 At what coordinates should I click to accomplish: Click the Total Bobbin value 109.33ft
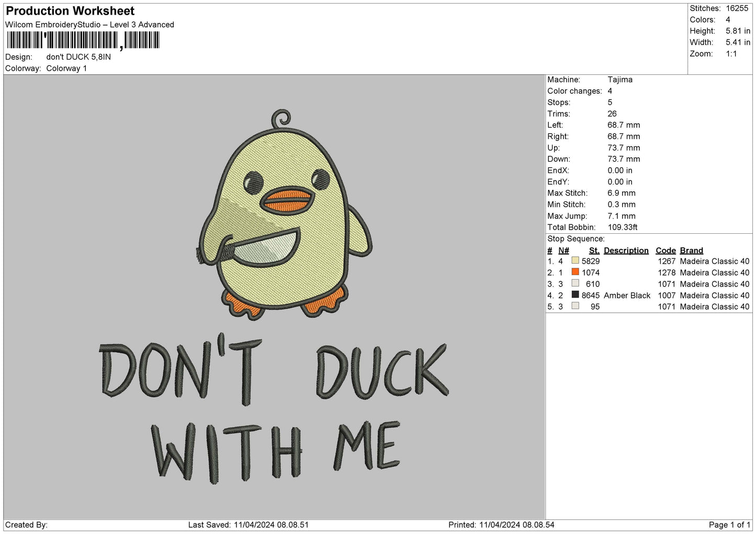[x=623, y=228]
